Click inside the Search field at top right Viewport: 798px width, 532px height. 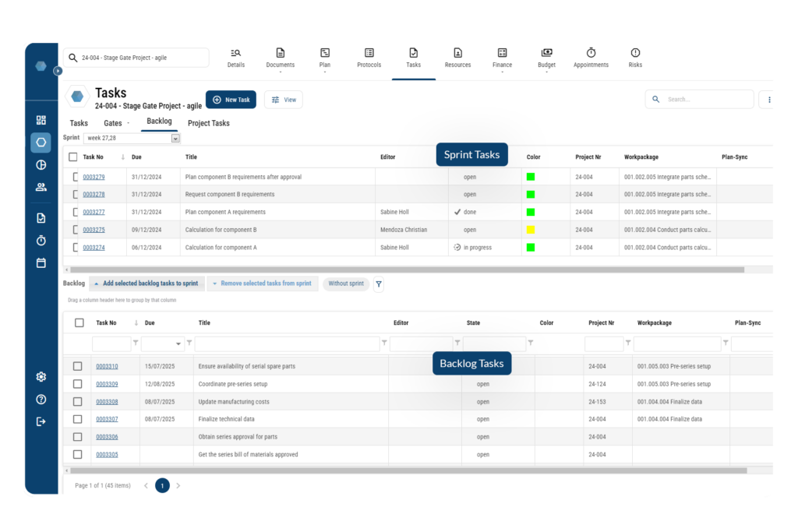(x=700, y=99)
